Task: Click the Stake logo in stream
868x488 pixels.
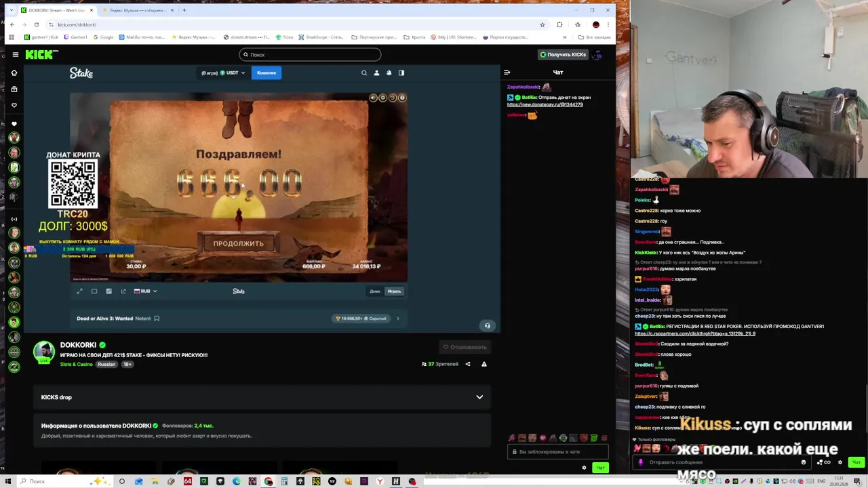Action: click(x=81, y=73)
